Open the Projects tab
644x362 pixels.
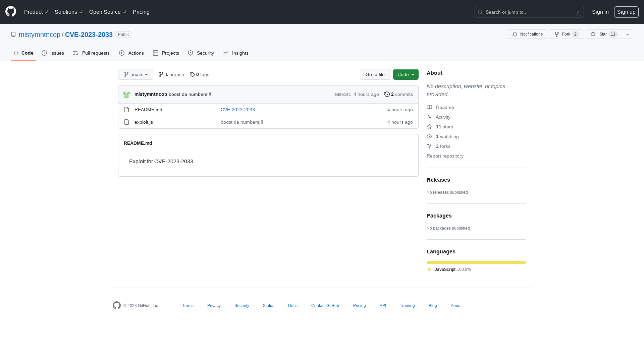click(x=166, y=53)
